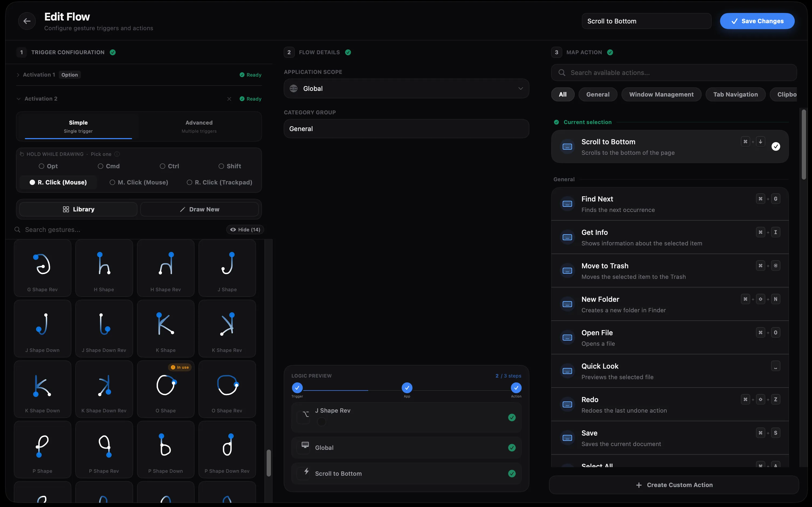The height and width of the screenshot is (507, 812).
Task: Click the keyboard icon for Move to Trash
Action: (x=567, y=270)
